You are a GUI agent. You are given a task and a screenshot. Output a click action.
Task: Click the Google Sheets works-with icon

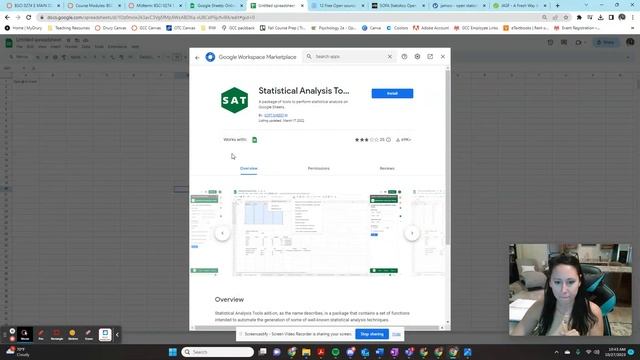click(x=254, y=140)
